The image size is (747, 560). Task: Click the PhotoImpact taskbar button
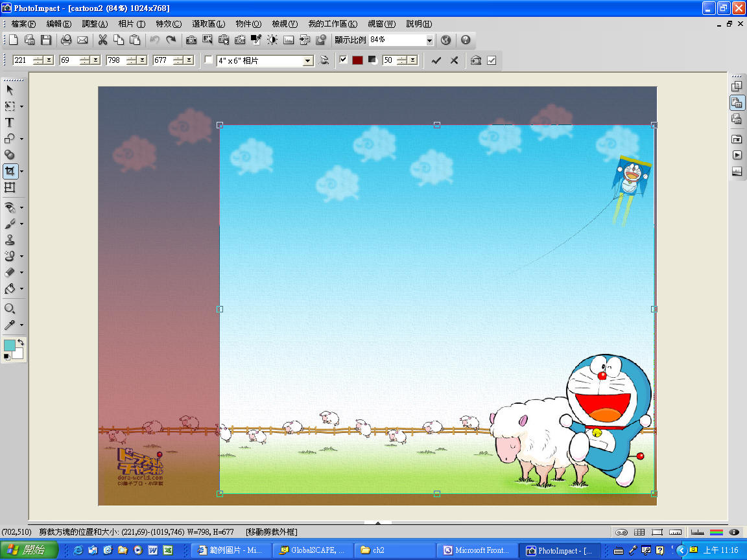pyautogui.click(x=558, y=550)
